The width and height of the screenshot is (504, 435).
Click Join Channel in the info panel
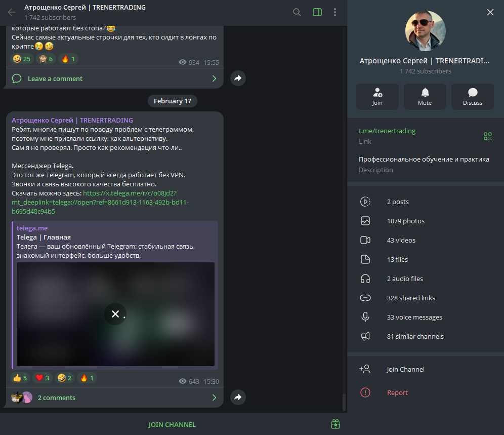[x=426, y=369]
